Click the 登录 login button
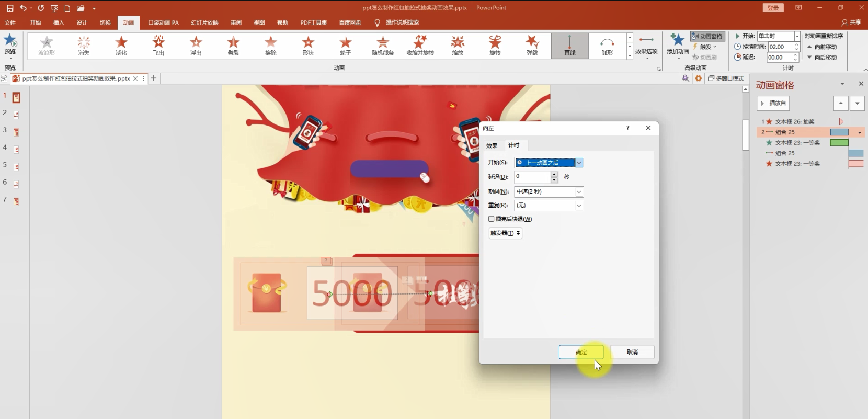 [x=773, y=8]
